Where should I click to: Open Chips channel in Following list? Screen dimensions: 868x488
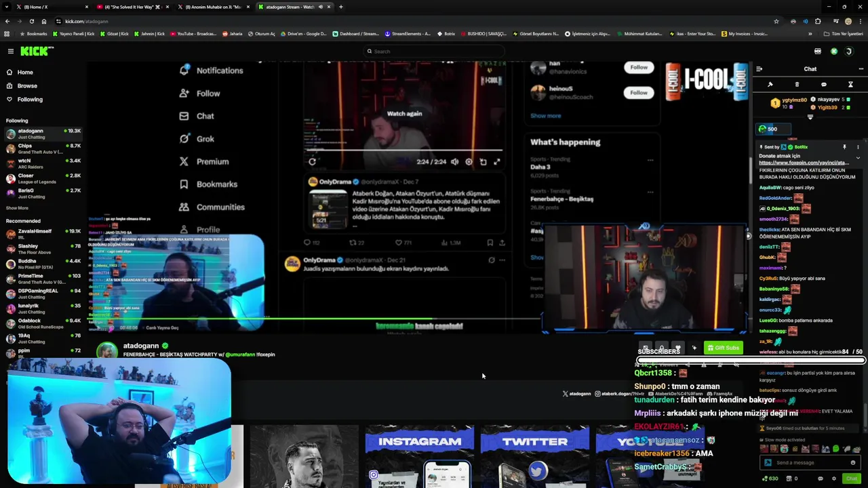click(43, 148)
